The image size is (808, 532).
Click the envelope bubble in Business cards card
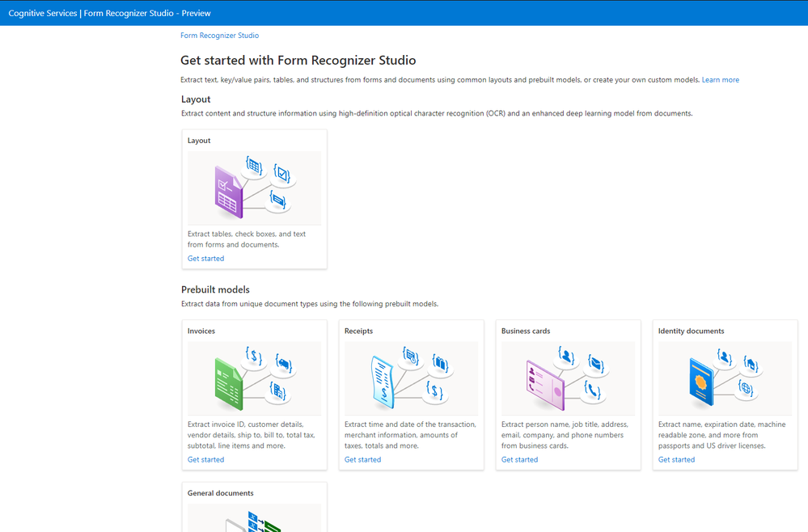(x=596, y=365)
